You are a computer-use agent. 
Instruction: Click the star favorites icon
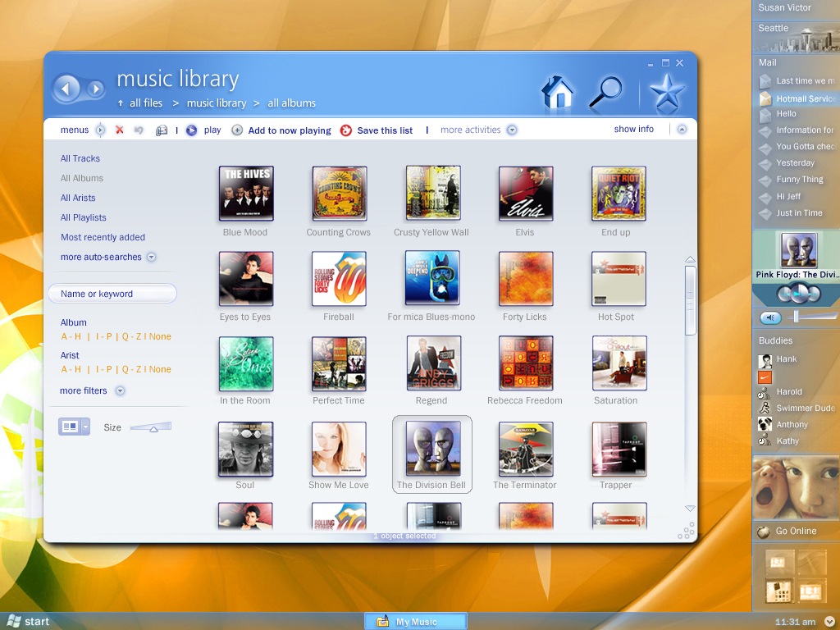[666, 93]
